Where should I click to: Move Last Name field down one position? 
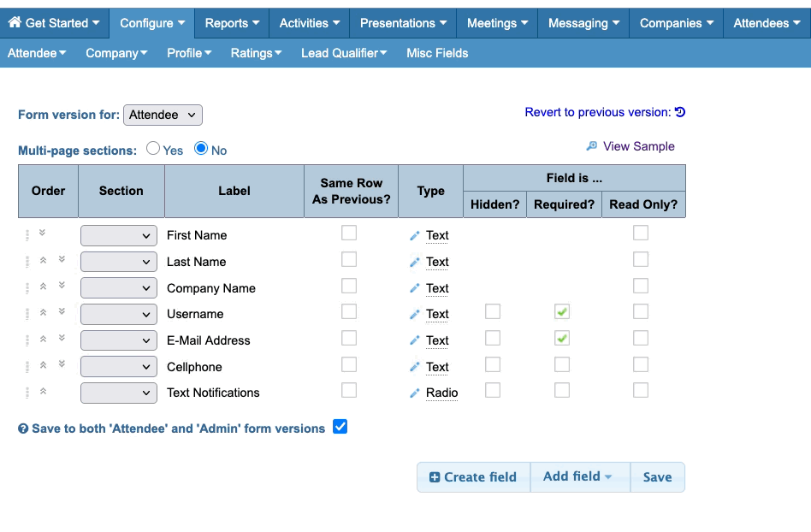(x=62, y=259)
